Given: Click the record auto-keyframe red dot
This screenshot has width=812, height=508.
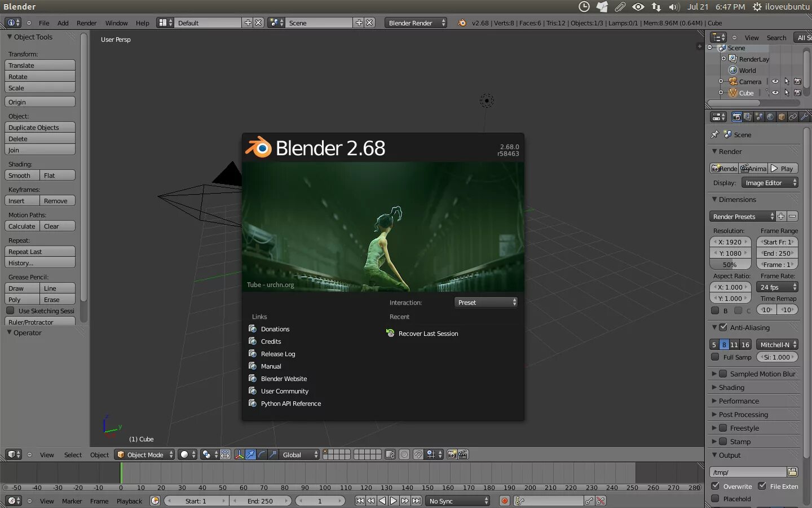Looking at the screenshot, I should point(505,501).
